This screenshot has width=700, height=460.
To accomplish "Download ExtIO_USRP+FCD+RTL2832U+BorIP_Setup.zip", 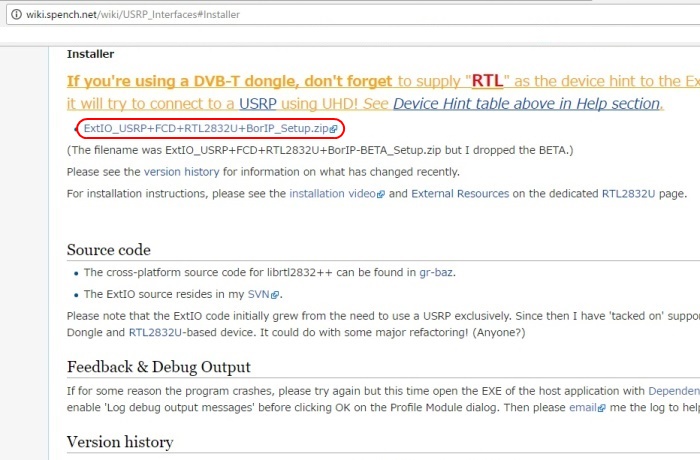I will click(206, 129).
